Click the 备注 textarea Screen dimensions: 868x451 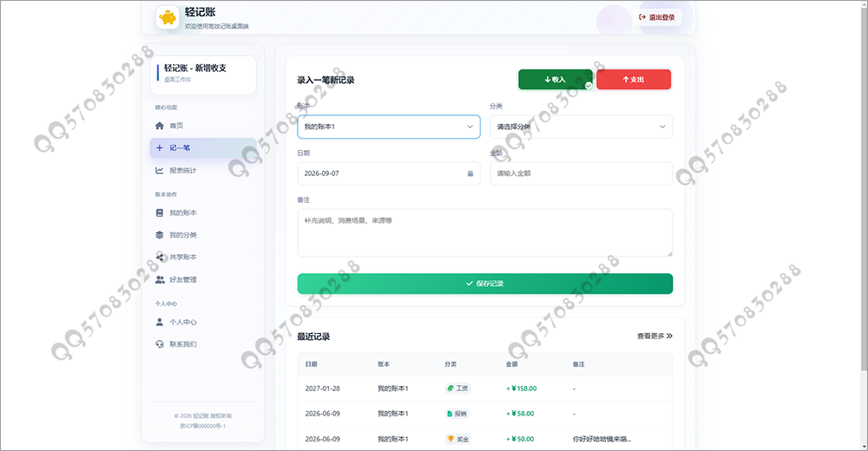(x=485, y=233)
